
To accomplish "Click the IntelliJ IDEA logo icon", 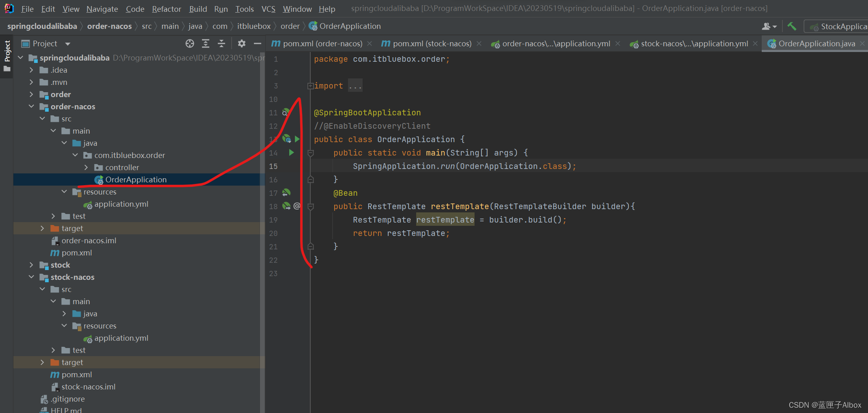I will 9,9.
